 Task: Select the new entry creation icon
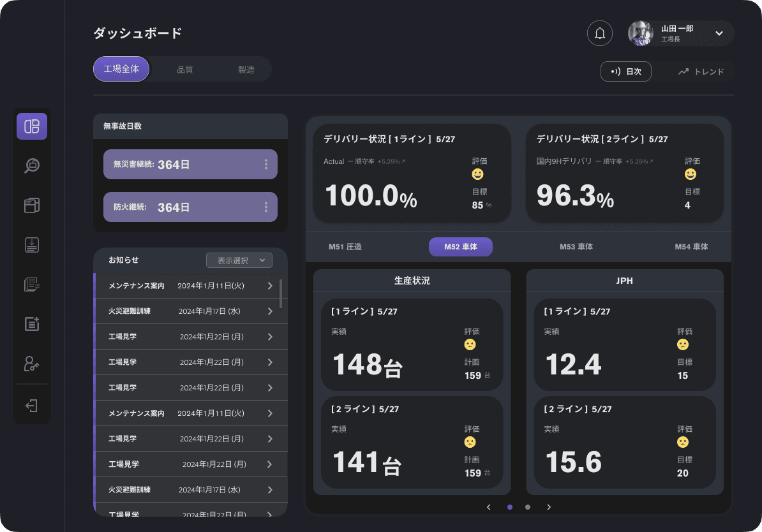[x=32, y=324]
